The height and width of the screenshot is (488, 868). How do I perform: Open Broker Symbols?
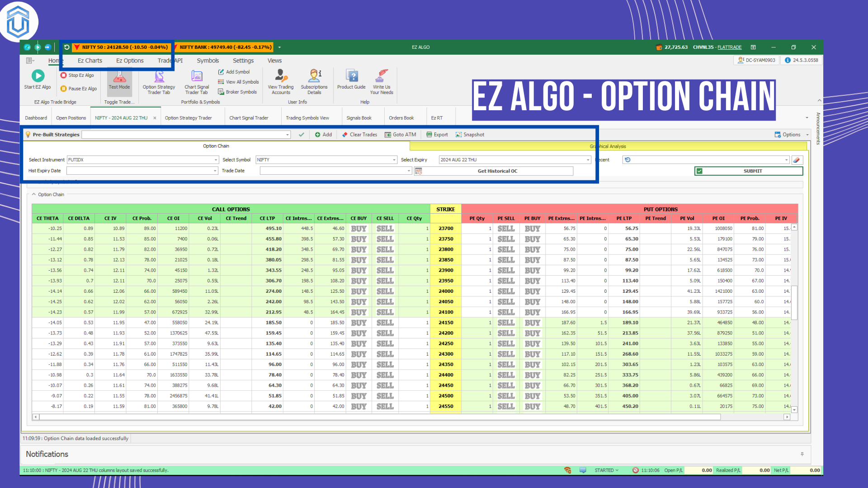click(x=237, y=92)
